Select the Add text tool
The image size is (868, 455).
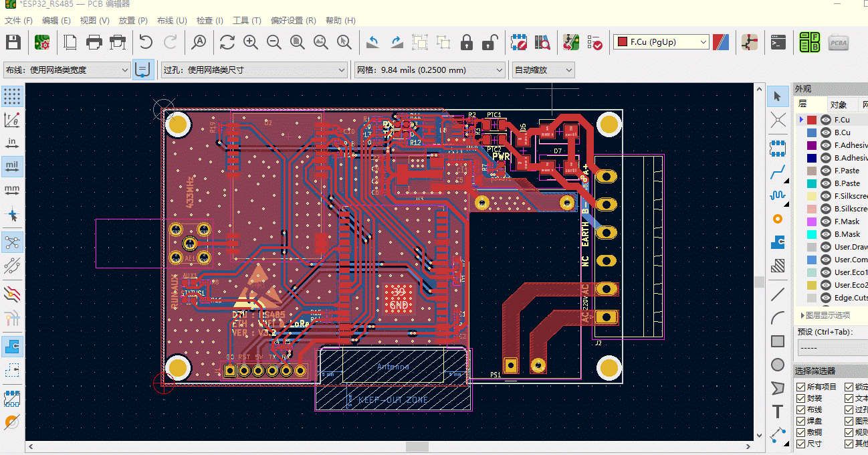coord(778,411)
